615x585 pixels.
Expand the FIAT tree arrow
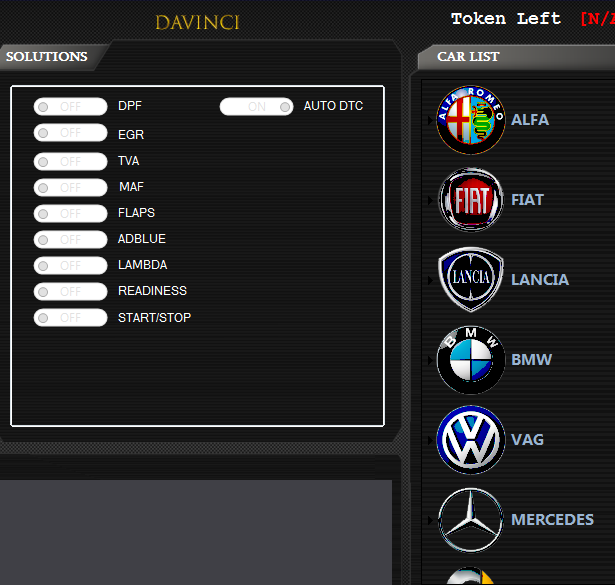(430, 200)
